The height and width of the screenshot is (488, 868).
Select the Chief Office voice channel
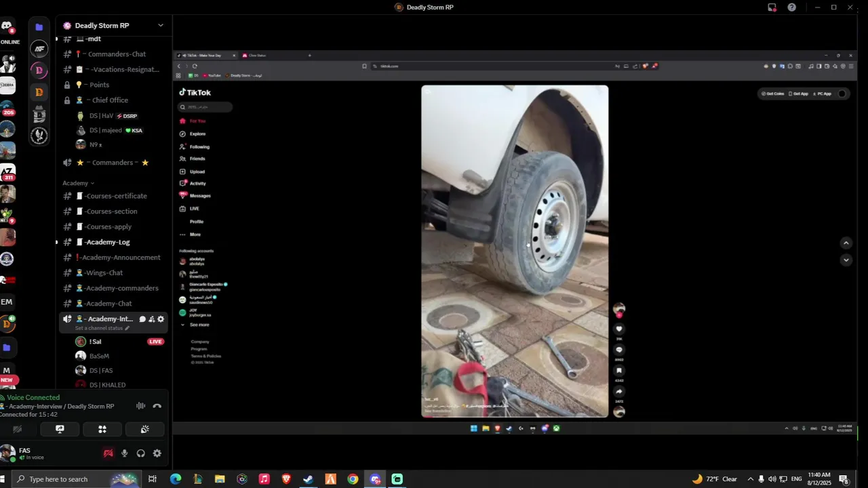click(114, 100)
